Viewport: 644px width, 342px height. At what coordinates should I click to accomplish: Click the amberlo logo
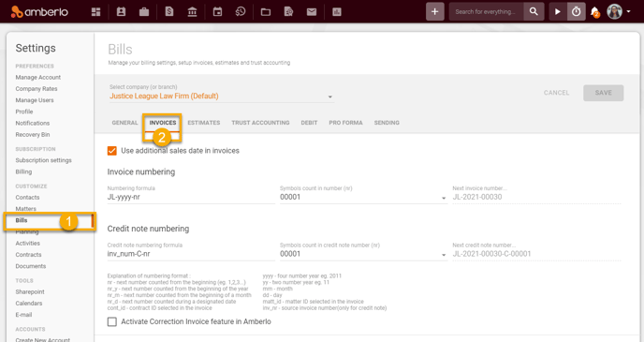[x=39, y=11]
